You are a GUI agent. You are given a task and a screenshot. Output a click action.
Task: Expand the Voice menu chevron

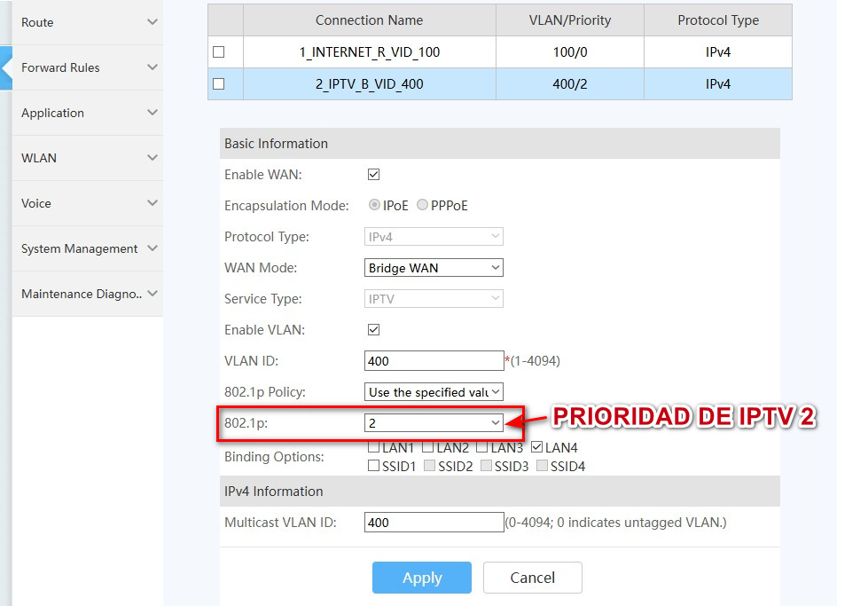click(x=152, y=203)
